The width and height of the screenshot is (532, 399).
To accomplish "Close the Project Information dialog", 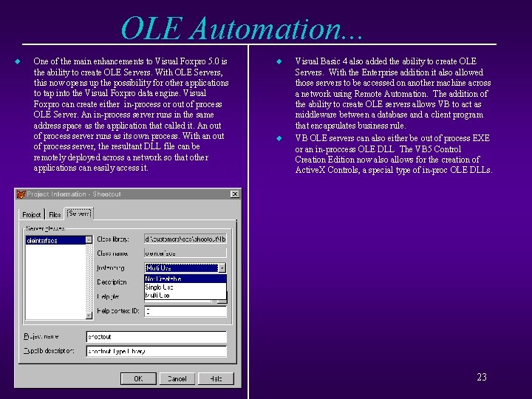I will point(234,194).
